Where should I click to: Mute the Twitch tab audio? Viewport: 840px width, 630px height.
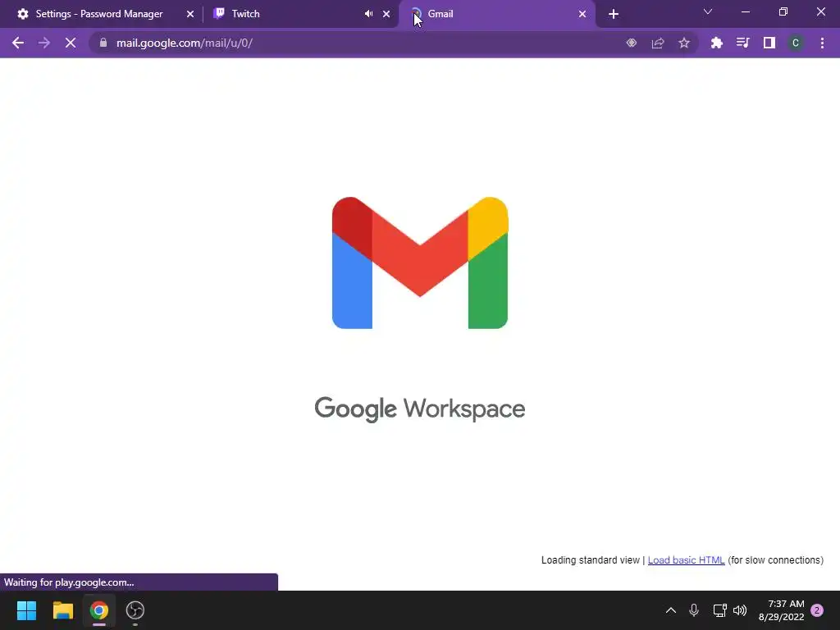368,14
